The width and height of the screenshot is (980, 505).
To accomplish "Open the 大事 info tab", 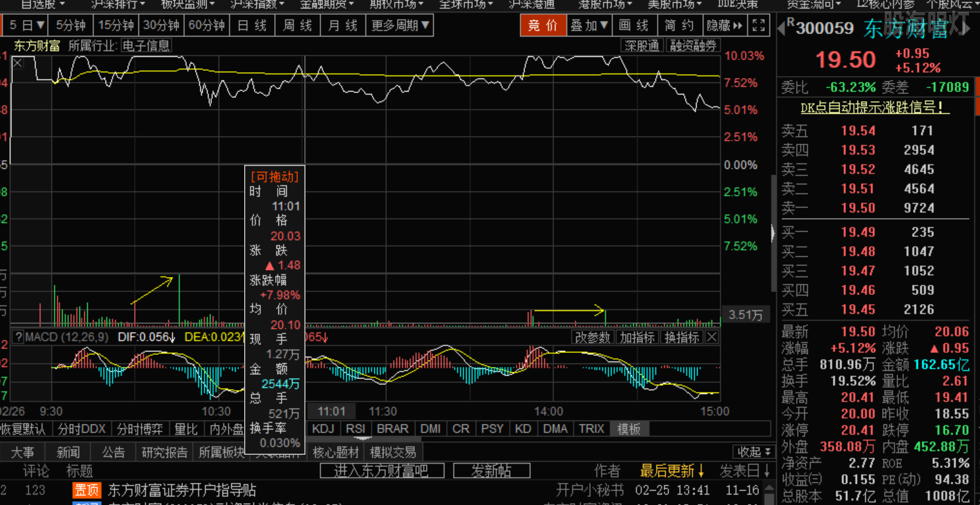I will [x=23, y=452].
